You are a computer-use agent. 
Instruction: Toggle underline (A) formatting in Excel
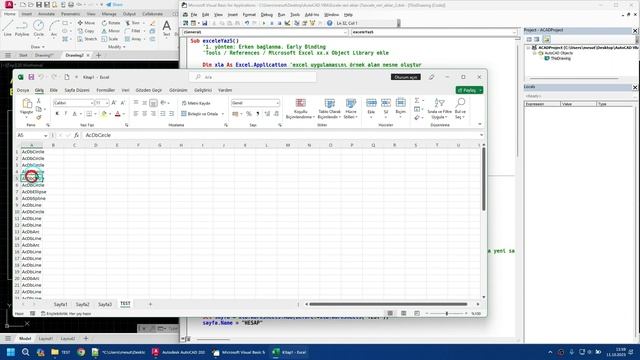(74, 114)
